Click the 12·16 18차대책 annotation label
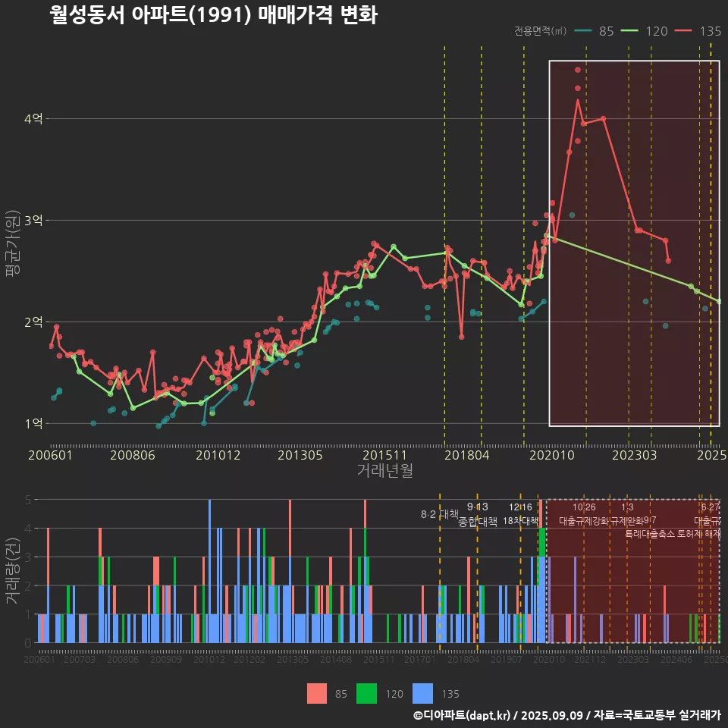 pyautogui.click(x=520, y=515)
